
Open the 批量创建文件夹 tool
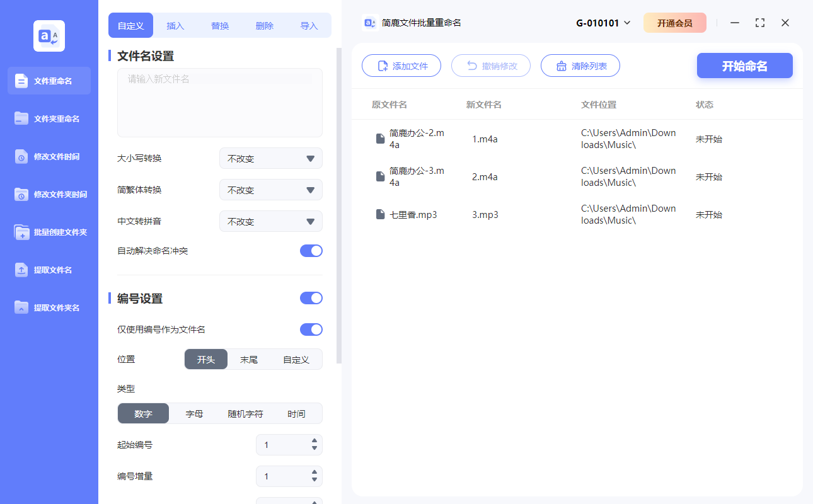click(49, 232)
